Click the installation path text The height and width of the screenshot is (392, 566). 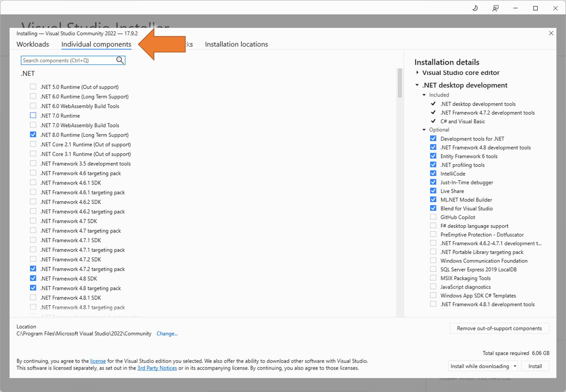[84, 333]
